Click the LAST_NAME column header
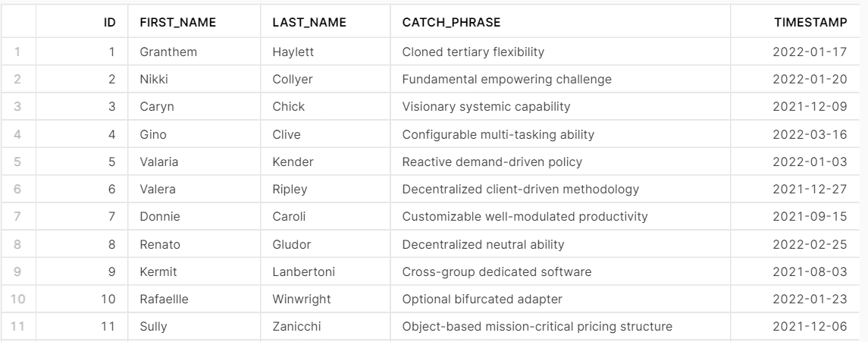The image size is (868, 342). point(309,23)
